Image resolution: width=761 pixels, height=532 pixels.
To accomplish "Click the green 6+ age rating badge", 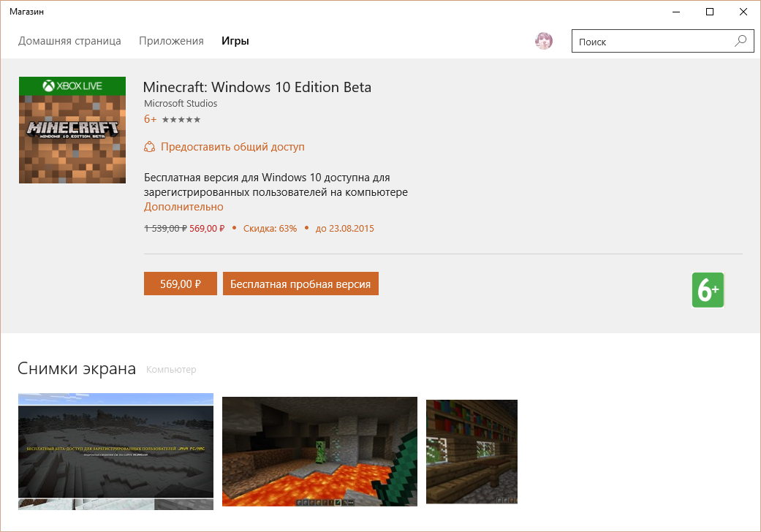I will point(708,290).
